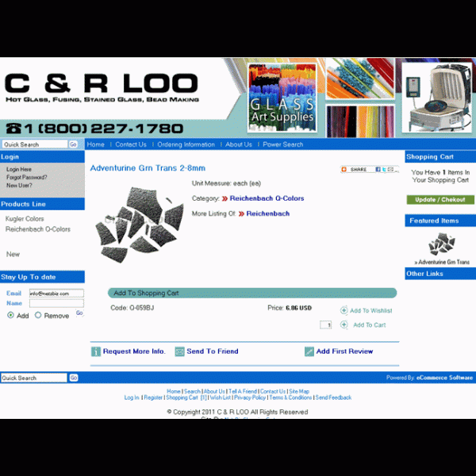
Task: Click the Update / Chekout button
Action: pyautogui.click(x=440, y=199)
